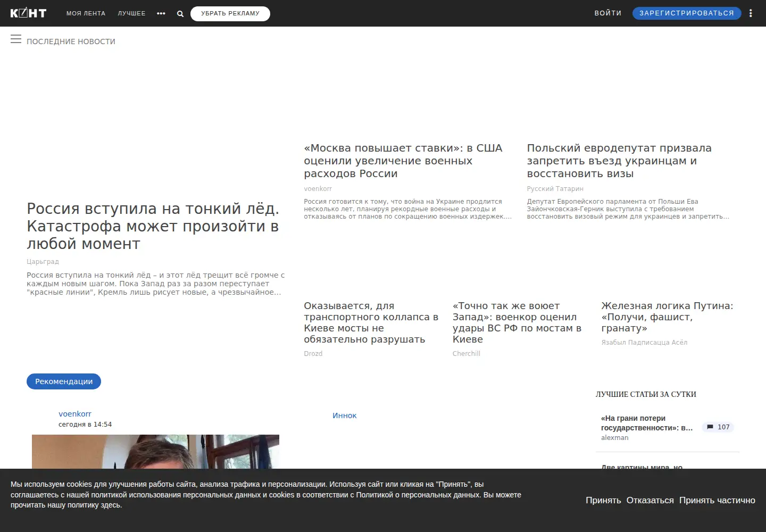Click summary 'Россия вступила на тонкий лёд – и этот лёд'
Viewport: 766px width, 532px height.
click(x=156, y=284)
